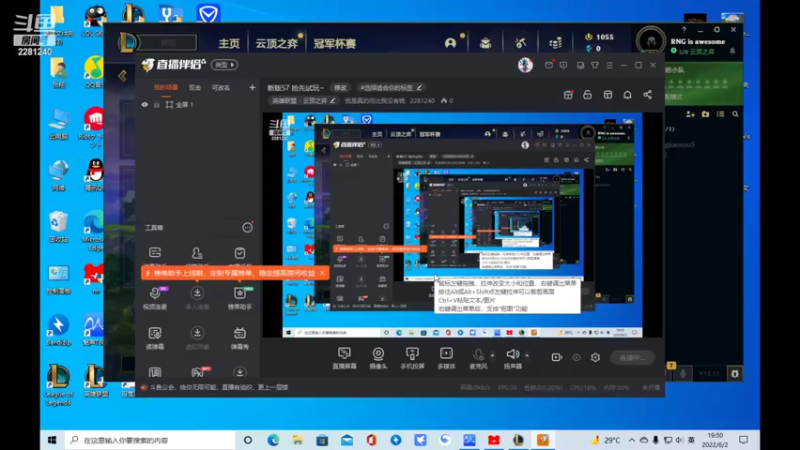Toggle the preview eye icon near settings

[x=577, y=358]
